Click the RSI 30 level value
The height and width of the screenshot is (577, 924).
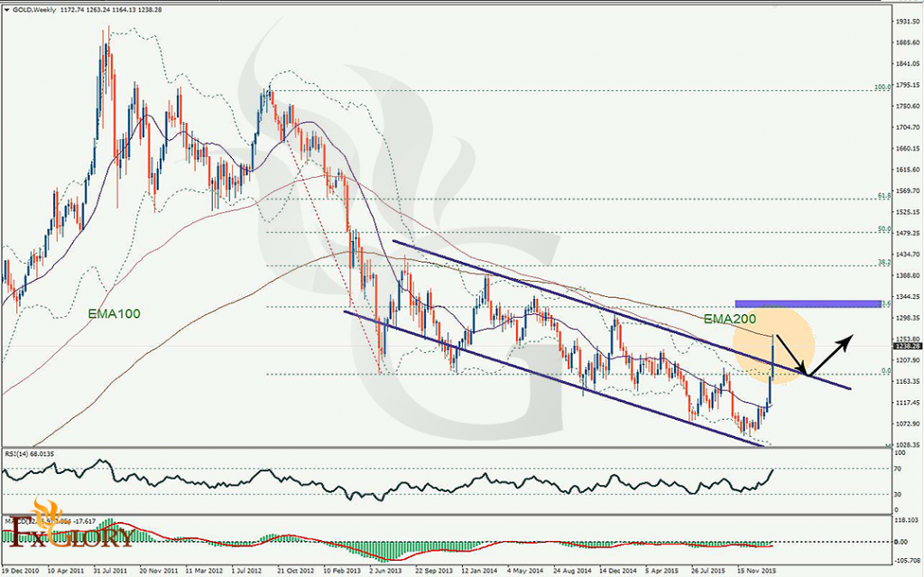pos(898,495)
